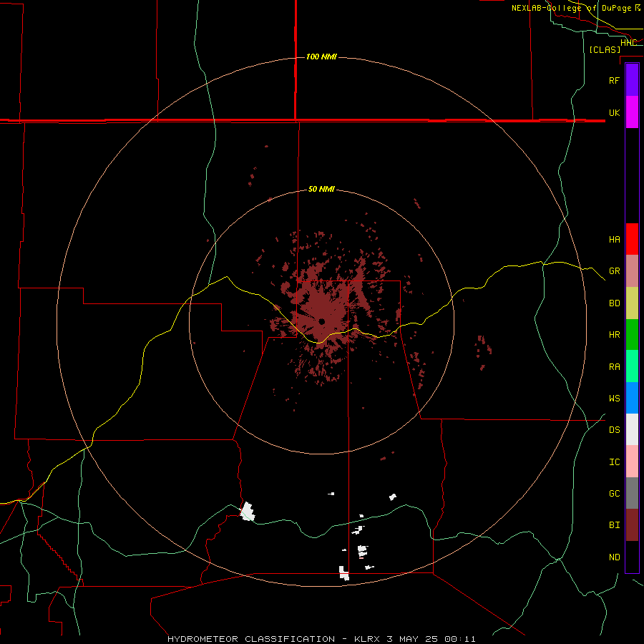This screenshot has height=644, width=644.
Task: Click the HYDROMETEOR CLASSIFICATION title text
Action: pos(251,639)
